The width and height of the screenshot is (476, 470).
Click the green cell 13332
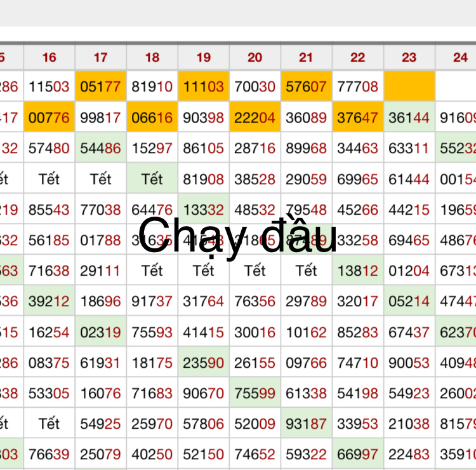pyautogui.click(x=204, y=210)
